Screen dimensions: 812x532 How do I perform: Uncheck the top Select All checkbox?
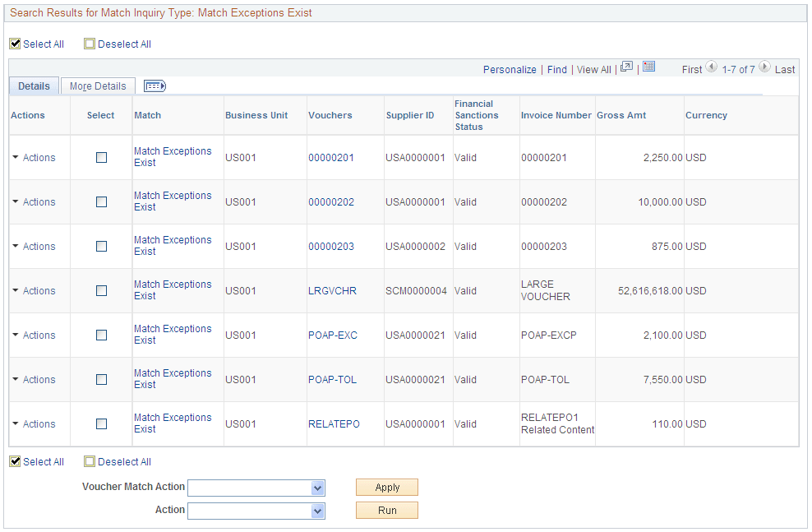pos(15,43)
